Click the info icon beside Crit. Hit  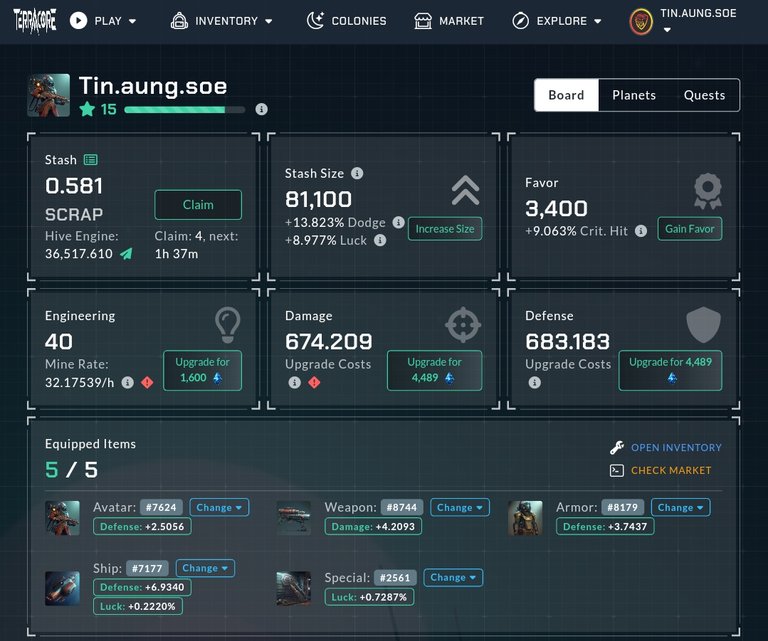(641, 231)
